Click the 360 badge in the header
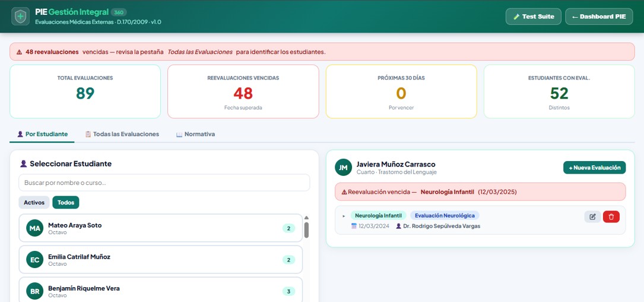The height and width of the screenshot is (302, 644). point(119,12)
